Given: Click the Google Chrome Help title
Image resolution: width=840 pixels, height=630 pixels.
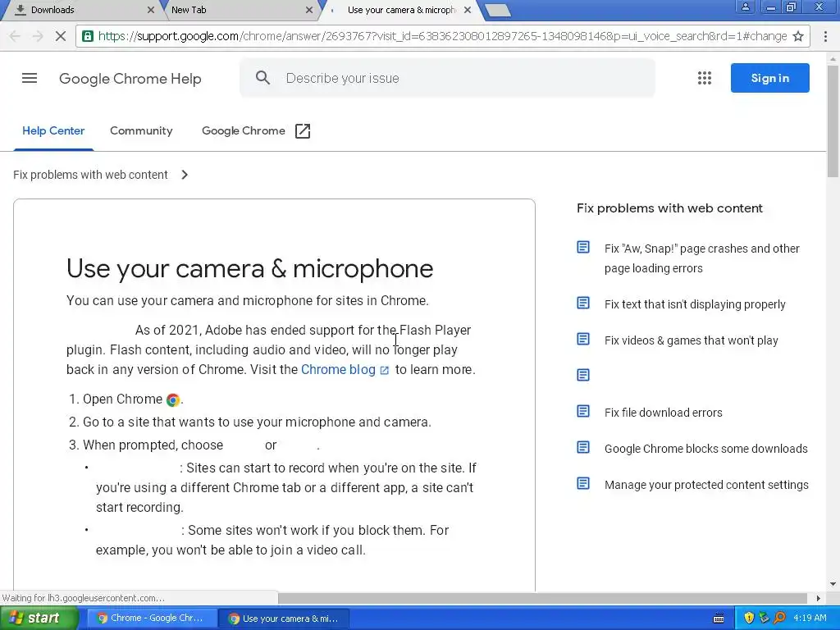Looking at the screenshot, I should point(130,78).
